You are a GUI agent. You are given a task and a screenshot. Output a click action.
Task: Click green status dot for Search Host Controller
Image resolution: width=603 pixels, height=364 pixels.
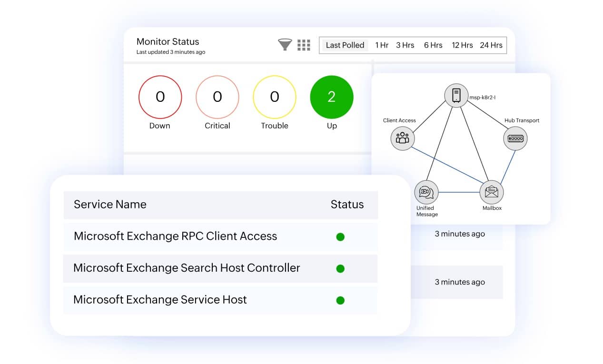click(340, 269)
